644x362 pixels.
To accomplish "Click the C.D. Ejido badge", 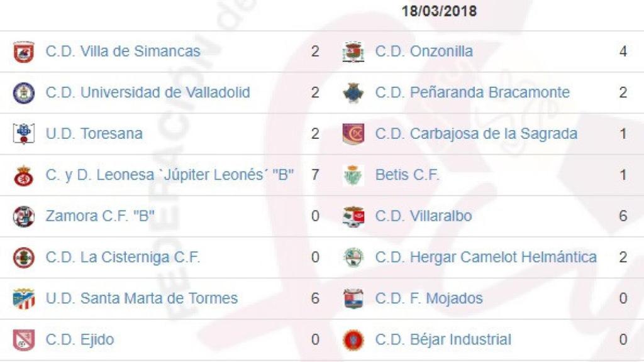I will point(23,339).
